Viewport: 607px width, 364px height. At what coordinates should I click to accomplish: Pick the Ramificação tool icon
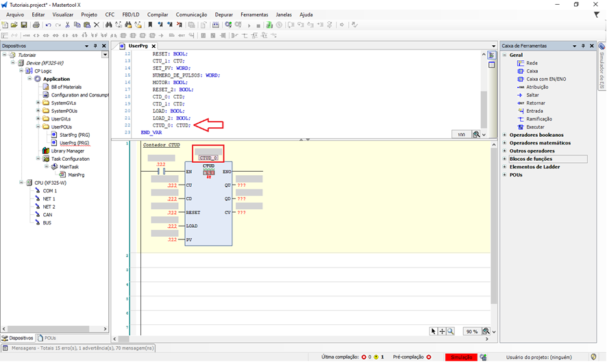coord(521,119)
